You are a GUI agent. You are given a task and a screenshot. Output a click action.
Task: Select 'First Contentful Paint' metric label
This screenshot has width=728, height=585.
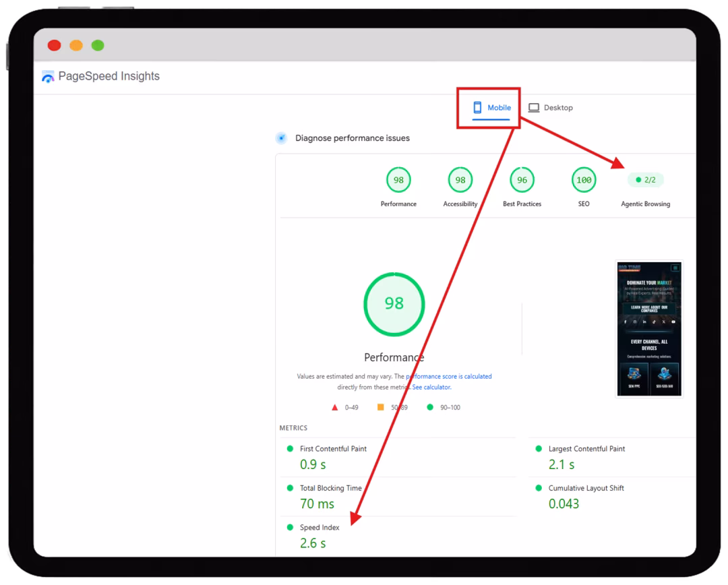pos(333,448)
